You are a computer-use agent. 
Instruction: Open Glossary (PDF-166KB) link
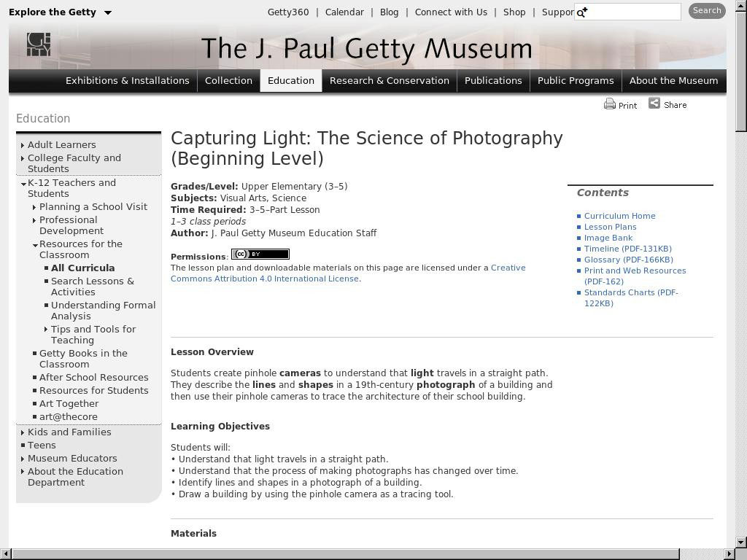pos(629,260)
